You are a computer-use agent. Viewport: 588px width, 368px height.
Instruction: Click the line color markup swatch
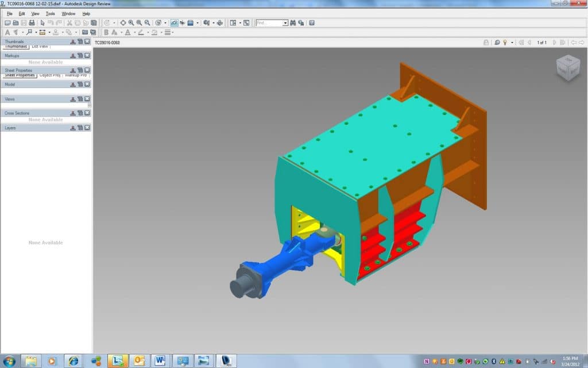140,32
